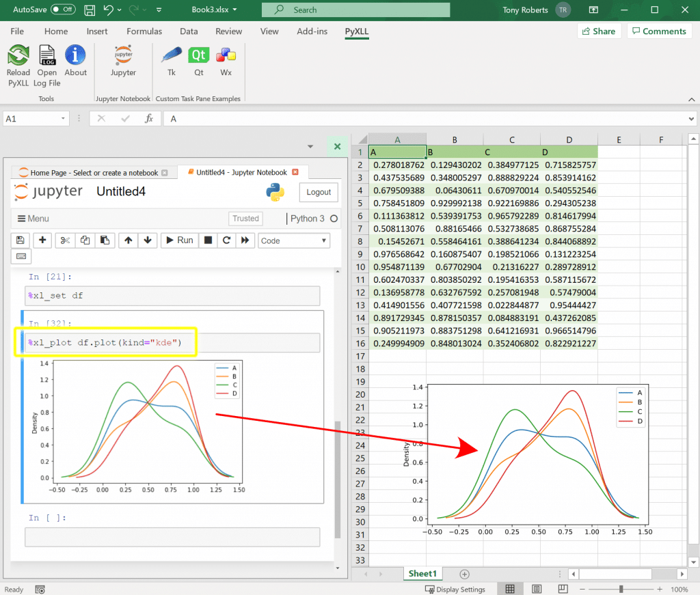
Task: Adjust the zoom slider in the status bar
Action: click(621, 589)
